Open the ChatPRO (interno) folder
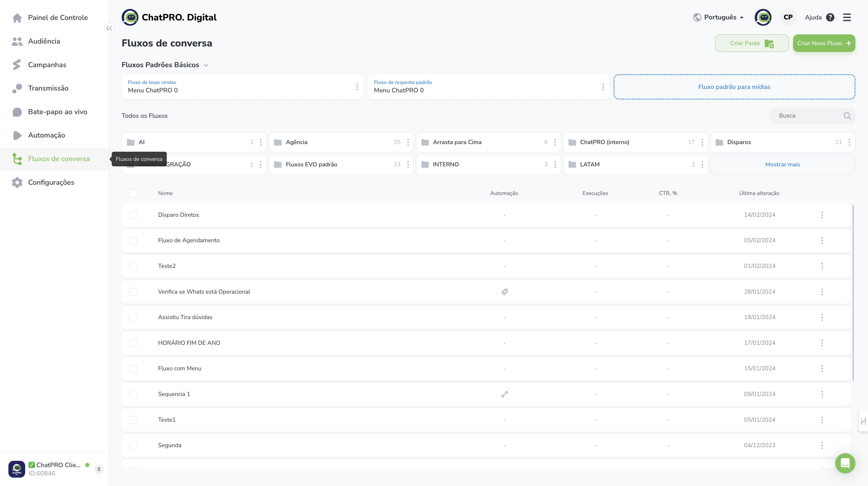Image resolution: width=868 pixels, height=486 pixels. (635, 142)
